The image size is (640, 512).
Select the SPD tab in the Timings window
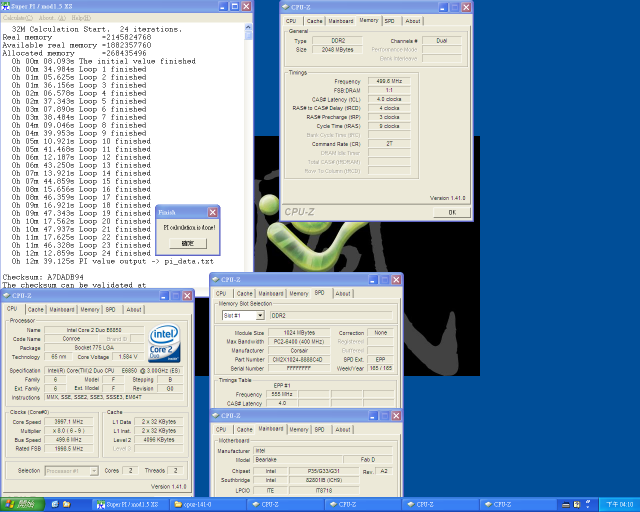tap(390, 21)
